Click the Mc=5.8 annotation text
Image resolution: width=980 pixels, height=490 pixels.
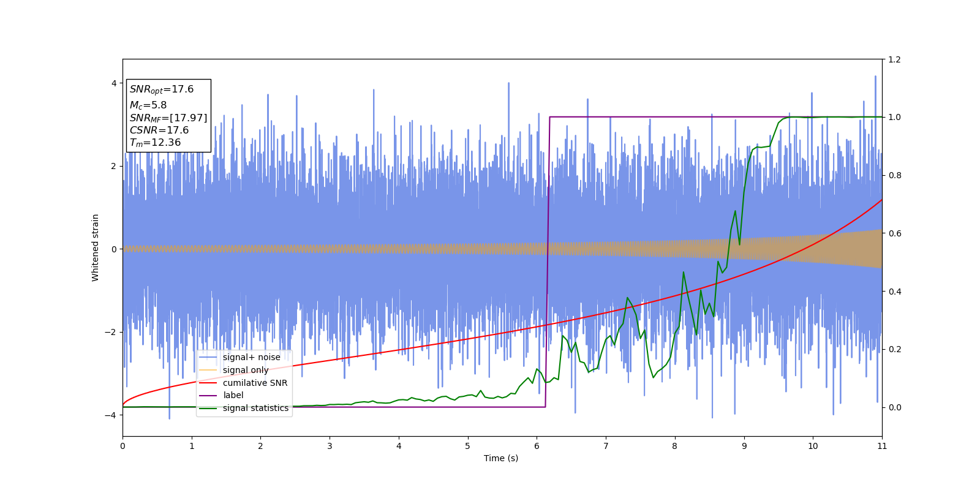pyautogui.click(x=148, y=105)
